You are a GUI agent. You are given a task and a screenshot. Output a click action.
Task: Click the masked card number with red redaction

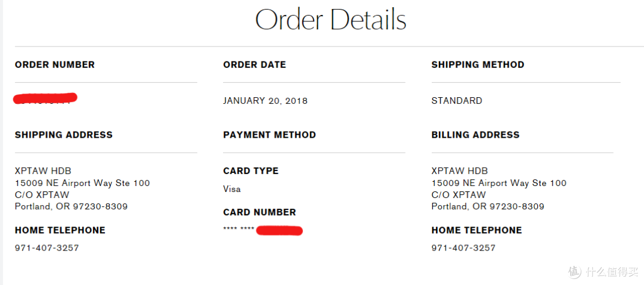click(263, 230)
